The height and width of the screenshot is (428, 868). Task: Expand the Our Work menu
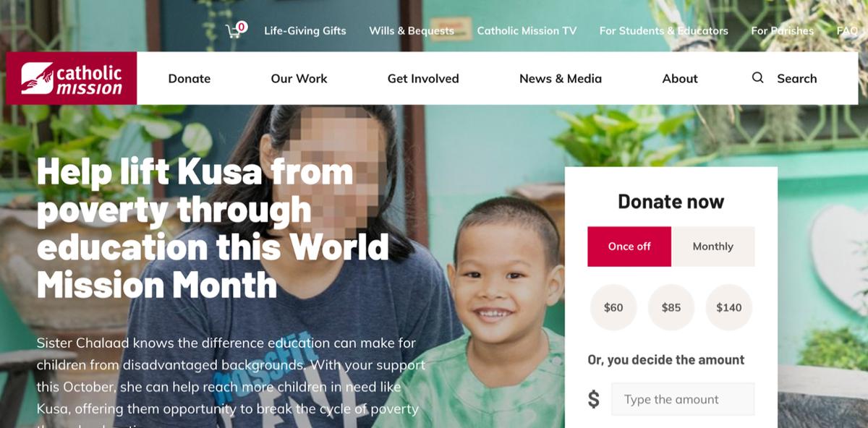299,79
